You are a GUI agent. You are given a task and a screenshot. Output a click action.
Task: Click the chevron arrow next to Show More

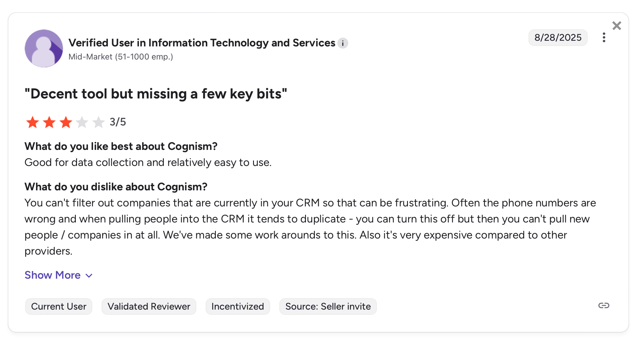coord(89,276)
